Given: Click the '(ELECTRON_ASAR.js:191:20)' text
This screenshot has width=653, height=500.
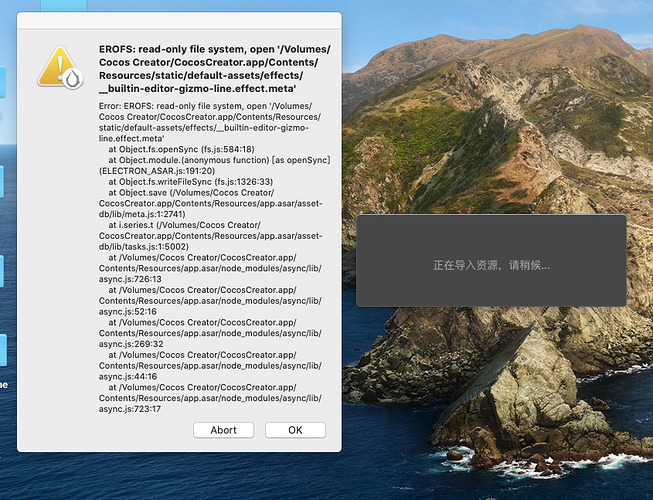Looking at the screenshot, I should tap(157, 171).
